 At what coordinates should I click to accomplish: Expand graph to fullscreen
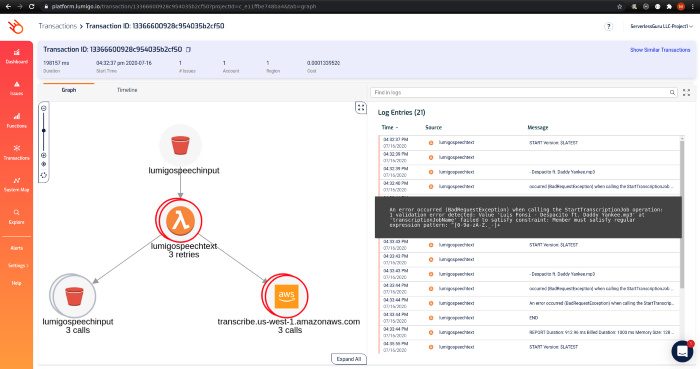(361, 108)
